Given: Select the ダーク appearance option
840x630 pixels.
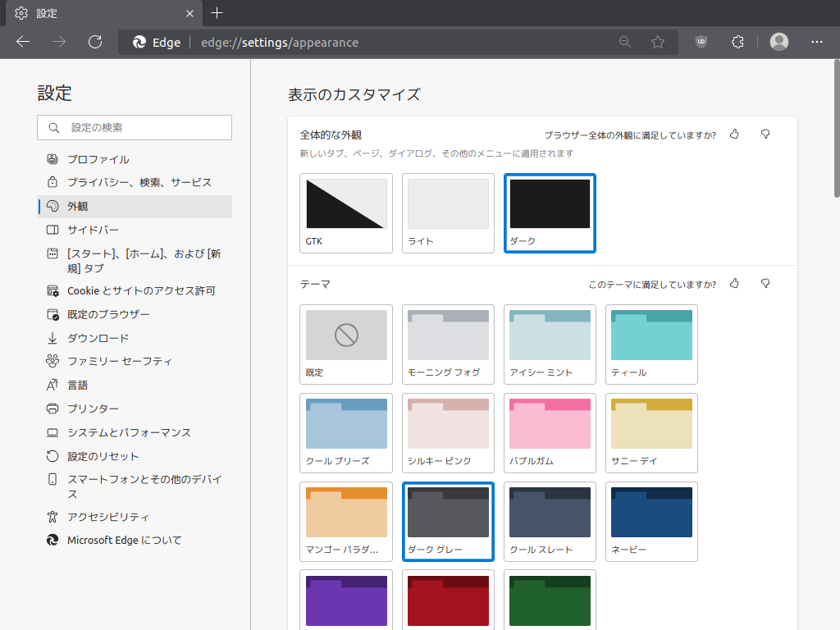Looking at the screenshot, I should (550, 213).
